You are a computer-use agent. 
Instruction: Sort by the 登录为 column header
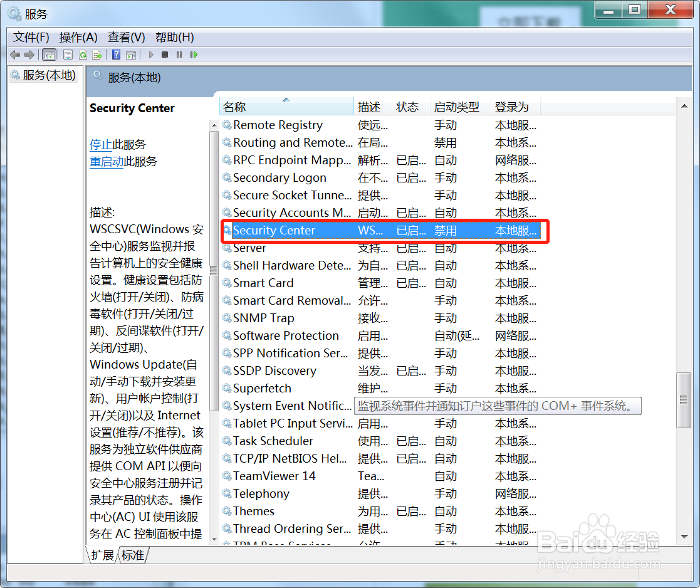tap(516, 107)
